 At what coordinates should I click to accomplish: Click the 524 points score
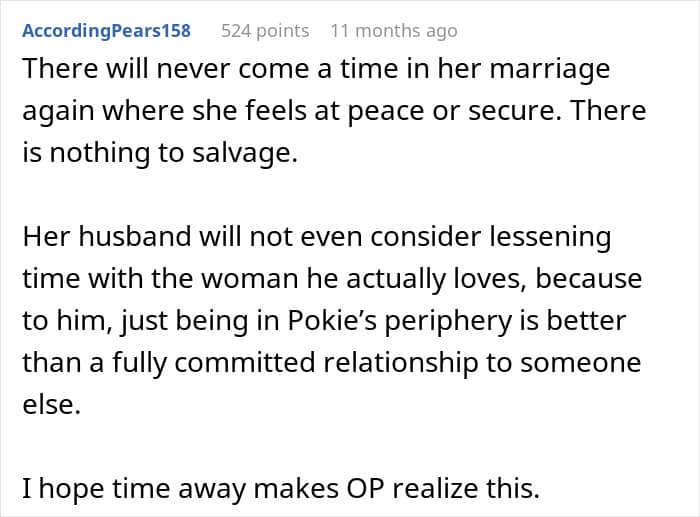coord(264,30)
